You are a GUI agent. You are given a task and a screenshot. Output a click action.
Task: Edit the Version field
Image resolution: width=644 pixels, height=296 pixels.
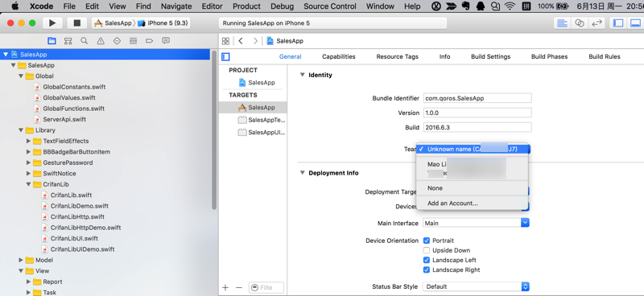477,113
